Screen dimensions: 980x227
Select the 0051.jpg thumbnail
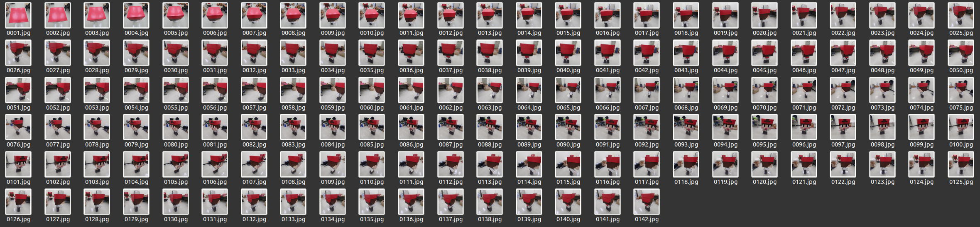(18, 90)
